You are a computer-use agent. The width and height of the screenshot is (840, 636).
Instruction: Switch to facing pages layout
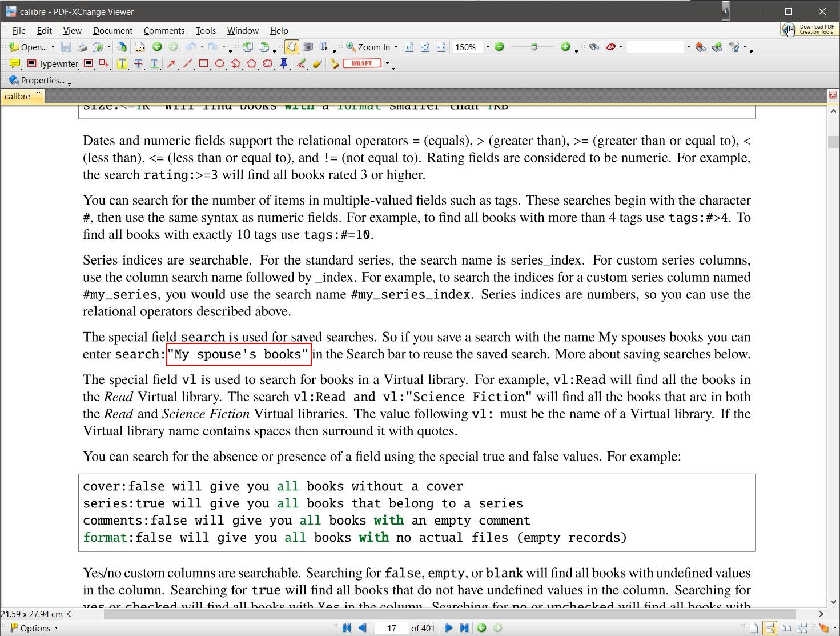pyautogui.click(x=786, y=628)
